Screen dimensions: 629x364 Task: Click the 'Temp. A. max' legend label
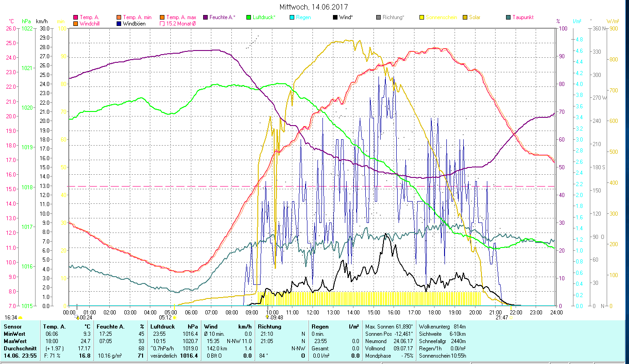point(181,17)
